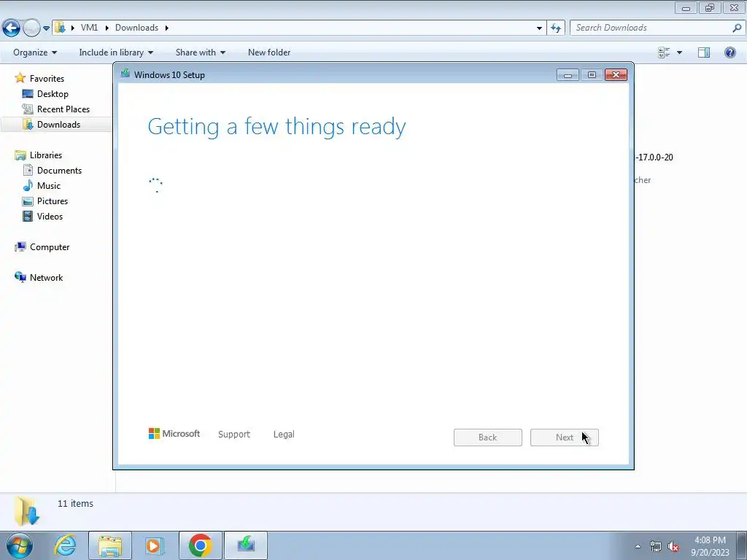Open the Legal link in Setup
747x560 pixels.
284,435
